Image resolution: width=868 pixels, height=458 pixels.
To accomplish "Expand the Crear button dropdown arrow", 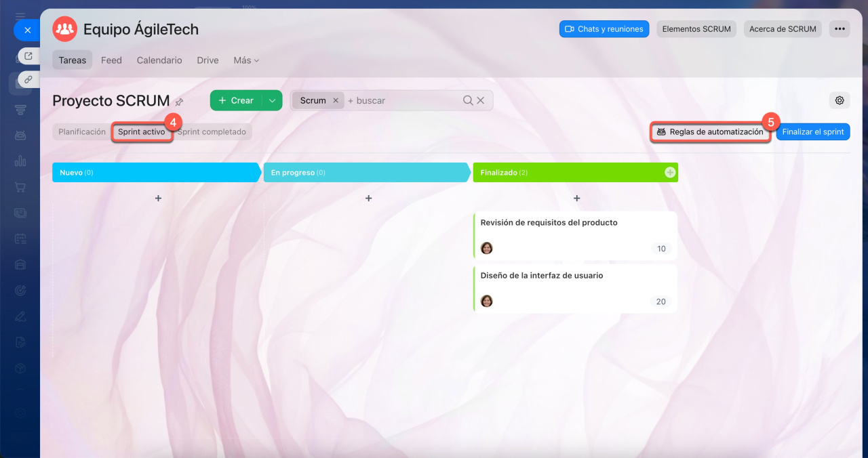I will coord(272,100).
